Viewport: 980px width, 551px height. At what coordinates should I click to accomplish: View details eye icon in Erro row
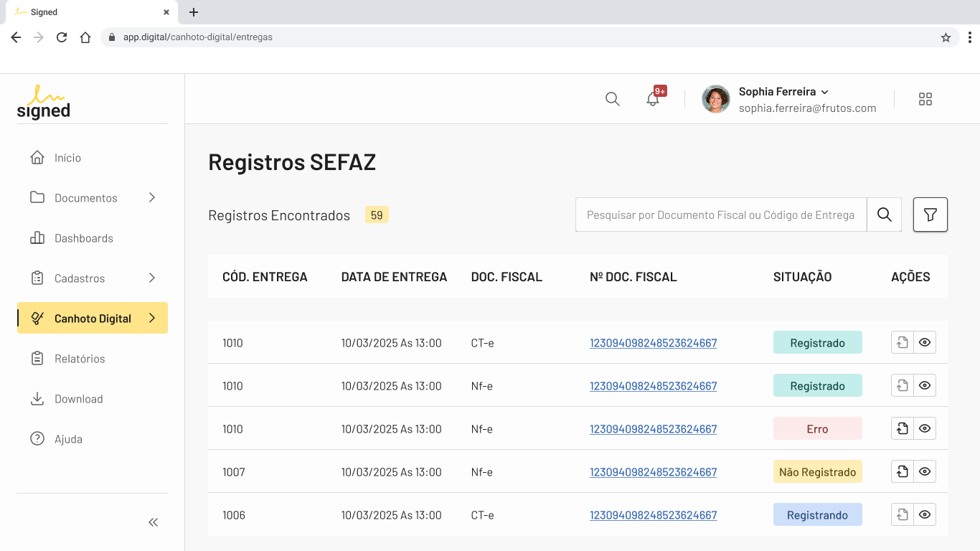[925, 428]
